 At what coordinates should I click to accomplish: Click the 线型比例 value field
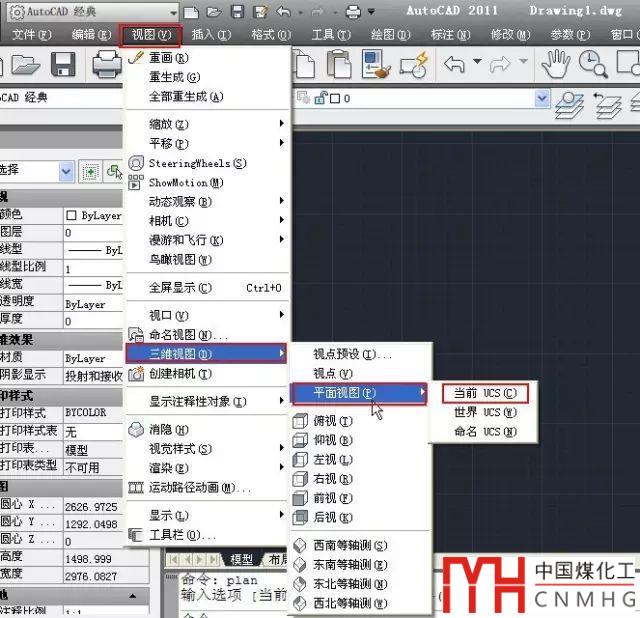click(92, 269)
